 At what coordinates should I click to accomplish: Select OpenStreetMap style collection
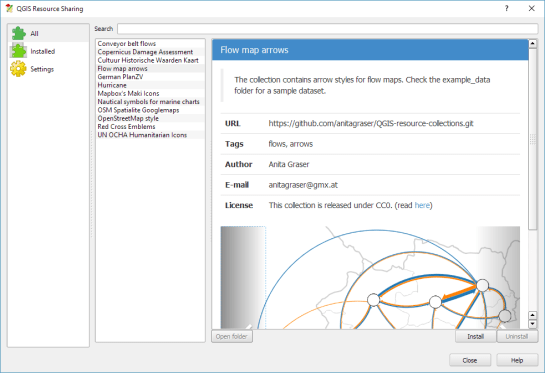[150, 119]
